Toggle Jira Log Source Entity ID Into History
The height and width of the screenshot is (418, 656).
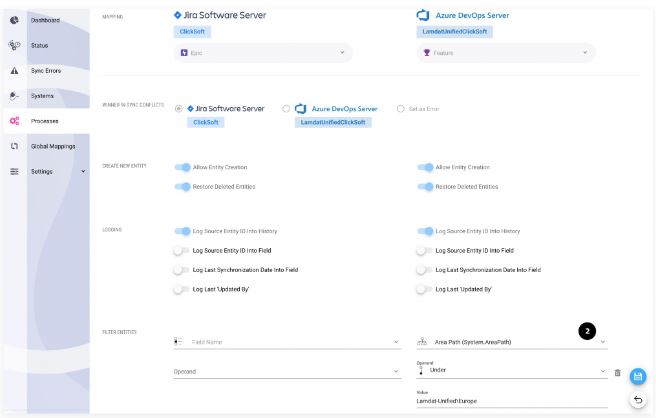(x=182, y=231)
